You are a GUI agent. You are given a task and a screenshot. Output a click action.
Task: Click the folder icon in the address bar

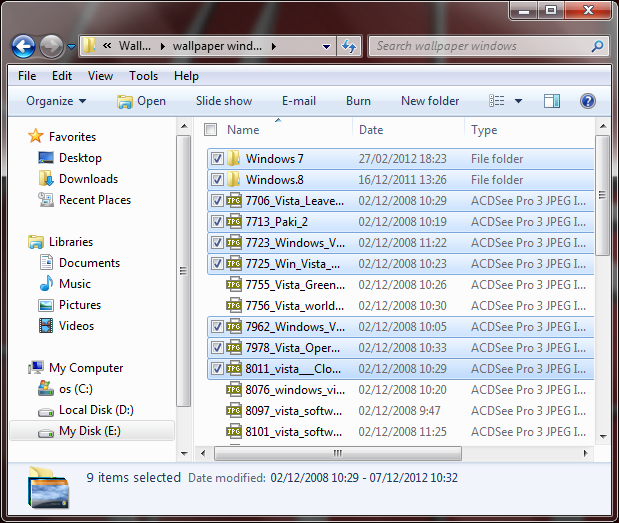89,46
